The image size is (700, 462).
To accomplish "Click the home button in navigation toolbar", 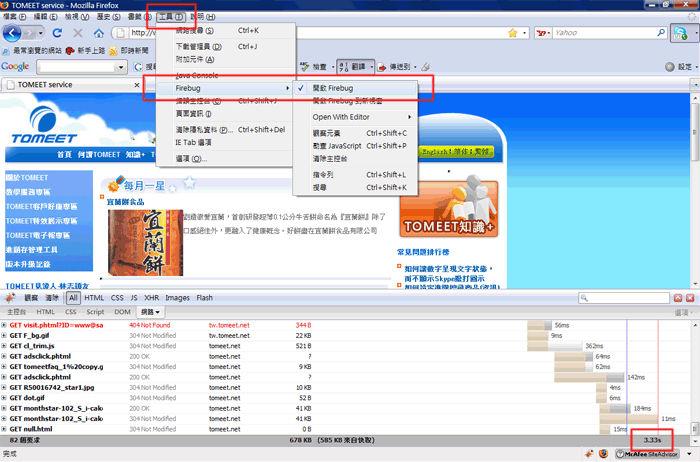I will click(98, 33).
